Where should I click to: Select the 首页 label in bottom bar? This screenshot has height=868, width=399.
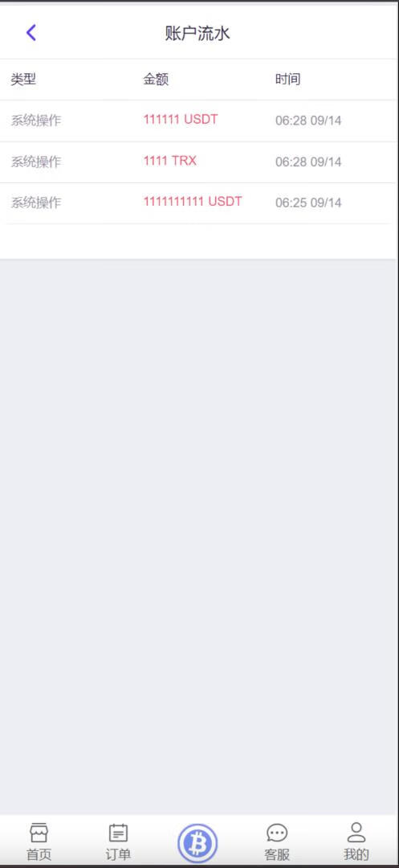pos(39,854)
